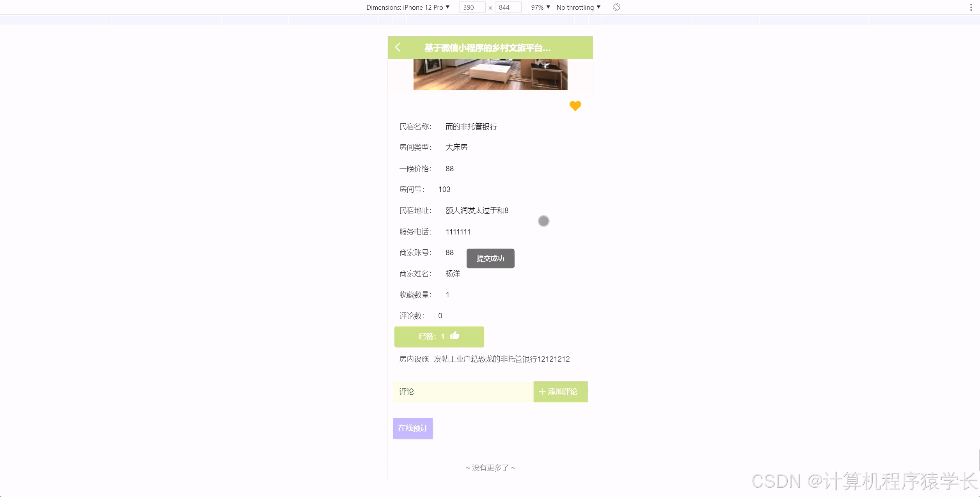Click the 在线预订 online booking button
The width and height of the screenshot is (980, 497).
(413, 428)
